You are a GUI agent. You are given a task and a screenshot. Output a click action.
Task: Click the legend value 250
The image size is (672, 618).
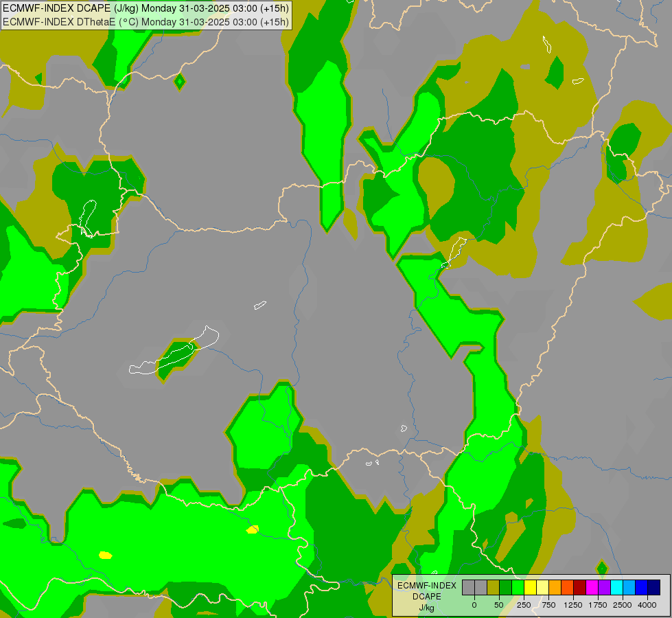pos(524,605)
